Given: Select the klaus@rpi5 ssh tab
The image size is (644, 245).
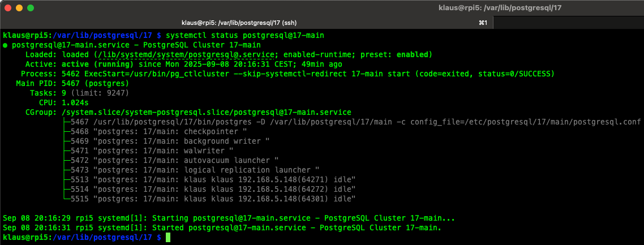Looking at the screenshot, I should [x=239, y=23].
